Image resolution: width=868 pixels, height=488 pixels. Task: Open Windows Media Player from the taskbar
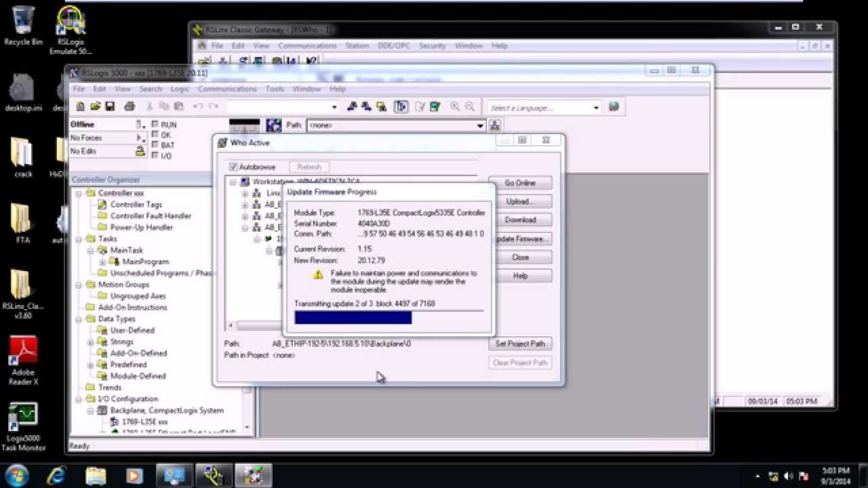click(135, 475)
